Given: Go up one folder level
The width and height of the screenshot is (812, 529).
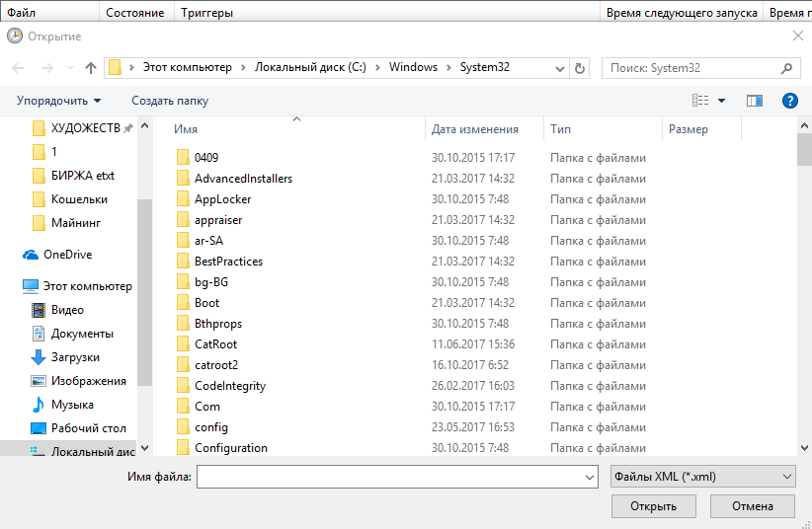Looking at the screenshot, I should click(x=91, y=68).
